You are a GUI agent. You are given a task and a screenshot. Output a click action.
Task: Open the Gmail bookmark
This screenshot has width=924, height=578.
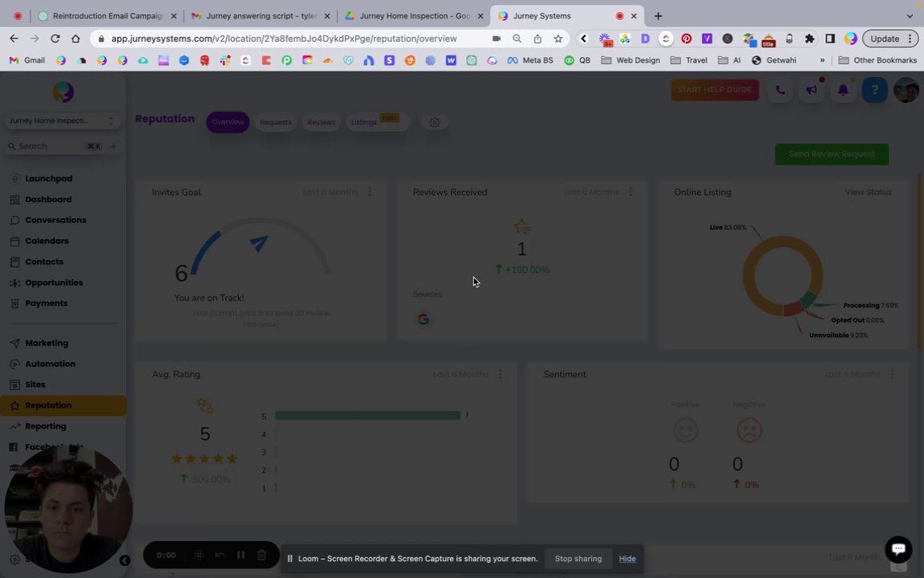click(27, 60)
